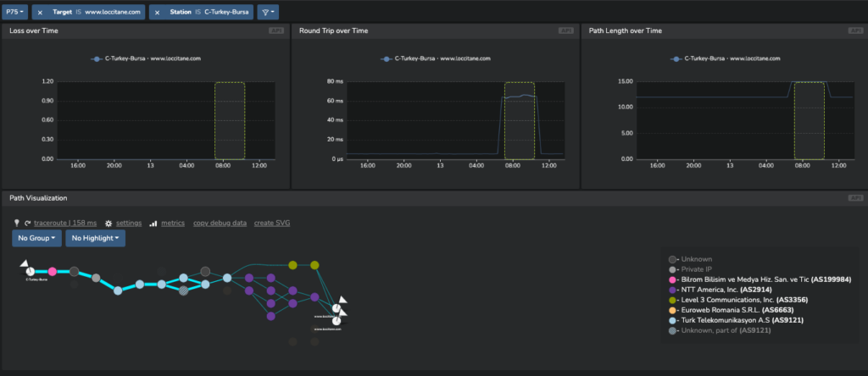Click the highlighted time window in Loss chart
868x376 pixels.
tap(230, 120)
